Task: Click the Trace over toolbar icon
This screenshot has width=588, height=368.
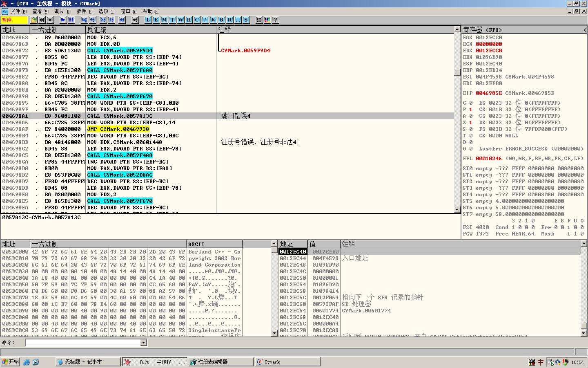Action: tap(111, 20)
